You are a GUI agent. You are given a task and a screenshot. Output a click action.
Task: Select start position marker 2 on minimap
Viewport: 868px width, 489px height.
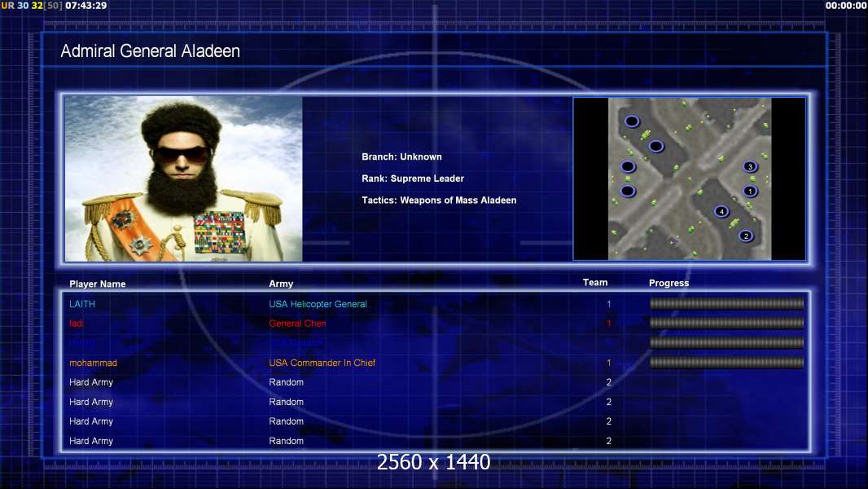(x=746, y=236)
